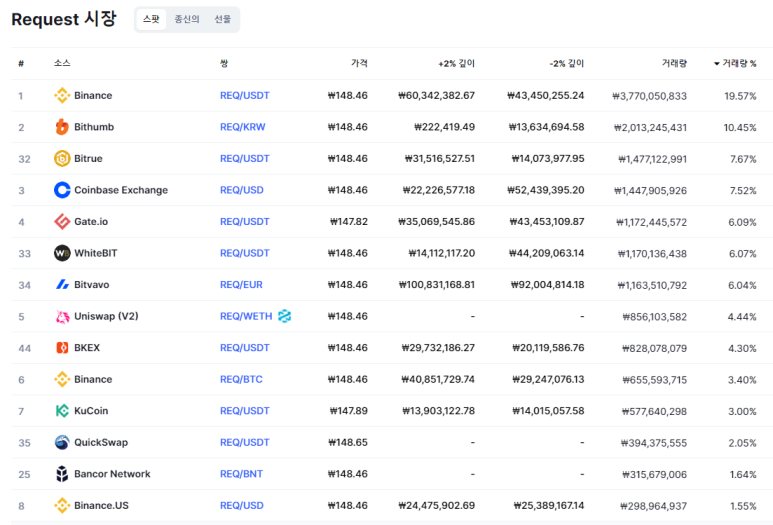Sort by the -2% 깊이 column header
The height and width of the screenshot is (525, 773).
[566, 63]
